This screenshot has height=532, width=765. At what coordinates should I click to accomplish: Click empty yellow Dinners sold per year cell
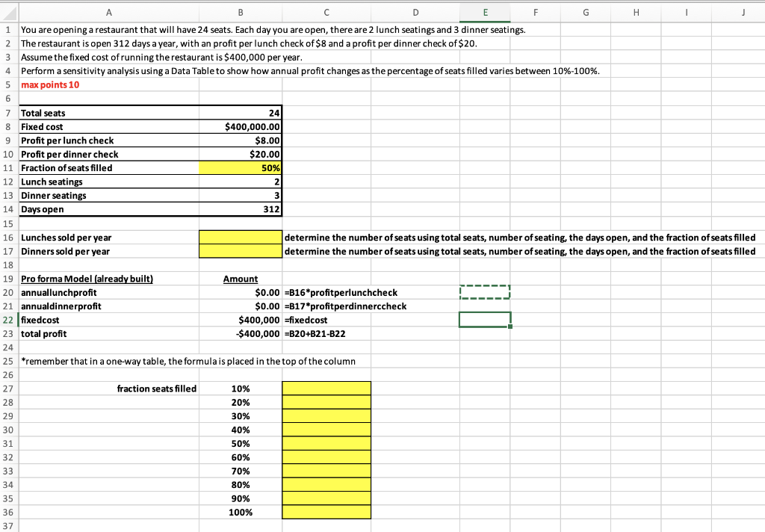pos(241,251)
